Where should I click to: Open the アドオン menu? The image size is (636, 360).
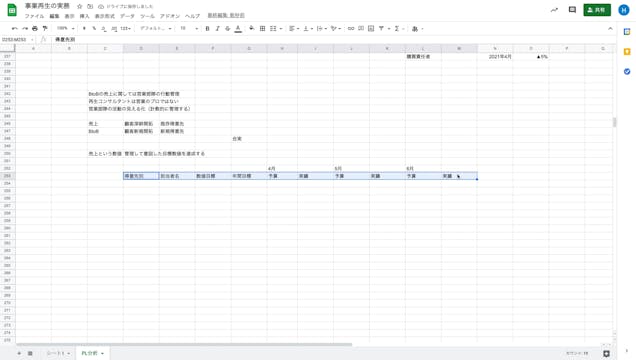[x=170, y=16]
